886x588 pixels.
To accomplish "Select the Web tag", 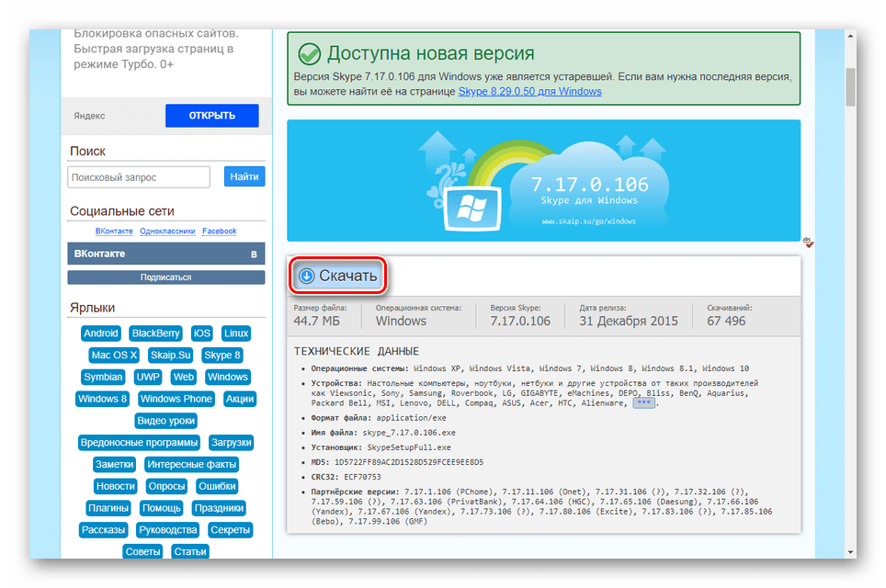I will (184, 377).
